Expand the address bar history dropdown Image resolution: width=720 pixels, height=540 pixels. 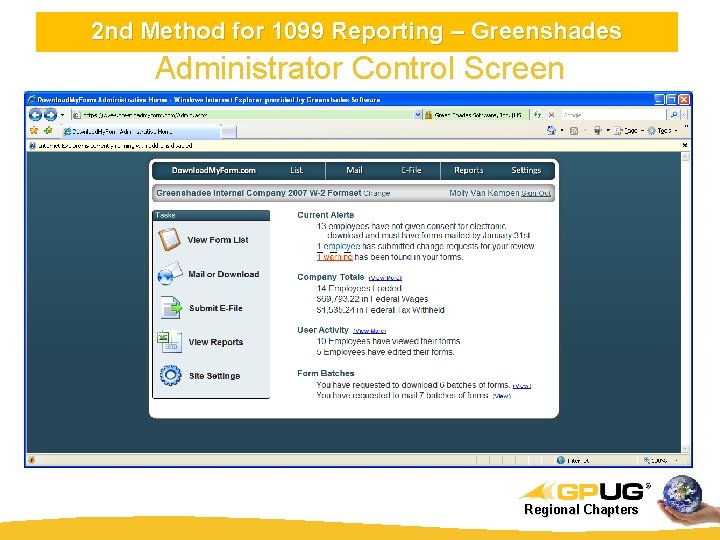point(418,115)
